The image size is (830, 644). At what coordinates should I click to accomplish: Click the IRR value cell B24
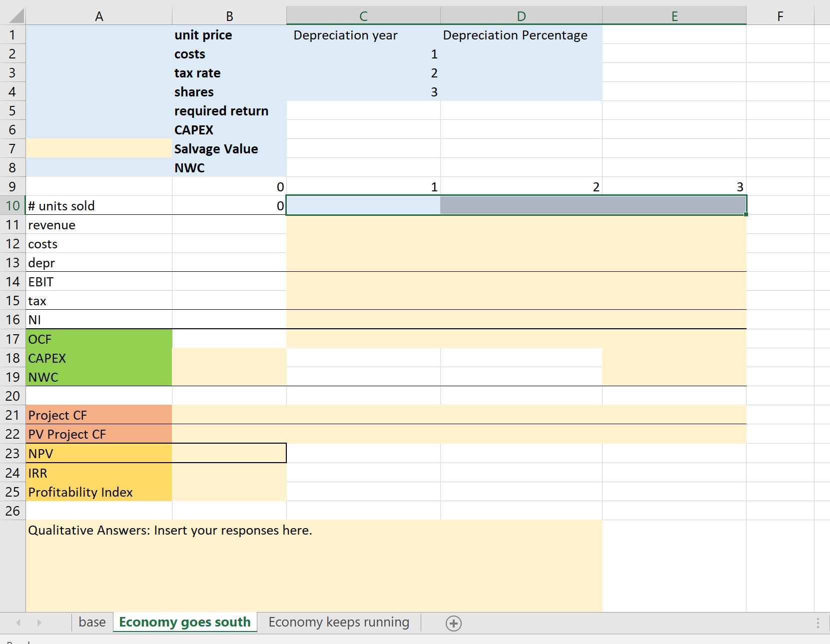click(229, 473)
